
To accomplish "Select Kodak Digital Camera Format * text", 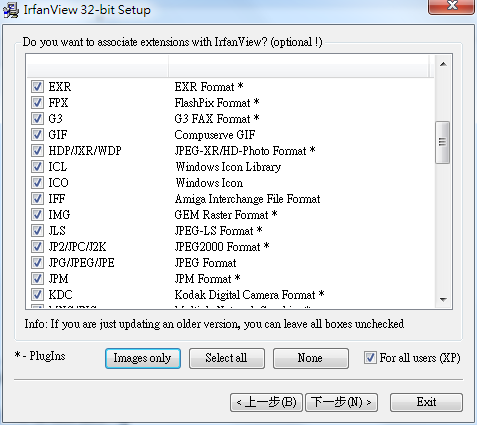I will click(x=250, y=295).
